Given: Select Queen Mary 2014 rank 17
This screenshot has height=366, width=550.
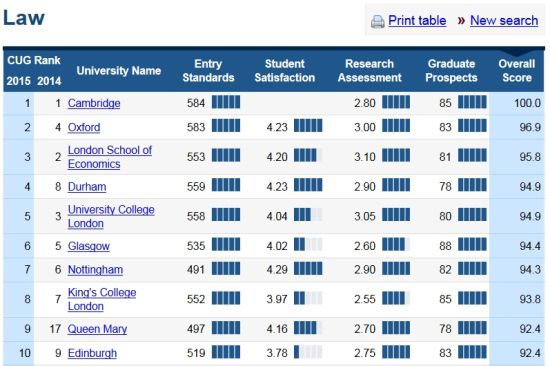Looking at the screenshot, I should coord(55,329).
